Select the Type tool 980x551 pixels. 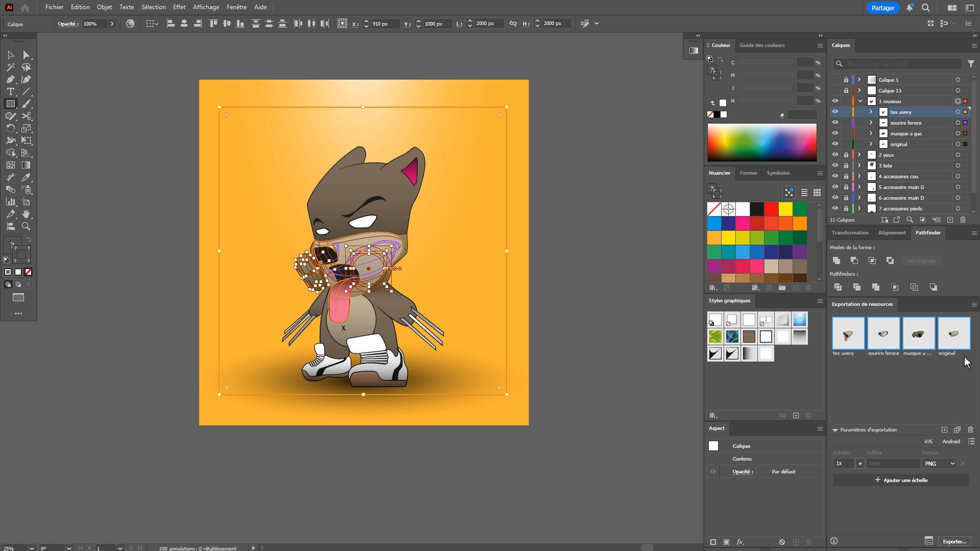(x=10, y=91)
